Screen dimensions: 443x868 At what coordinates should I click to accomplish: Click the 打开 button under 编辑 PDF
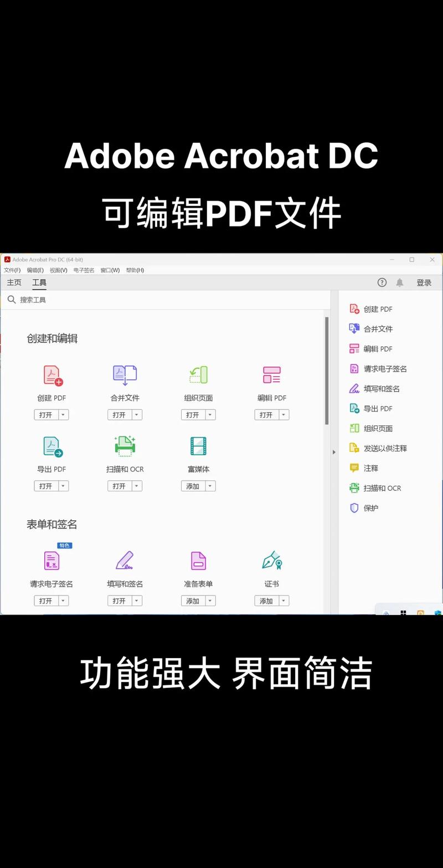[266, 415]
